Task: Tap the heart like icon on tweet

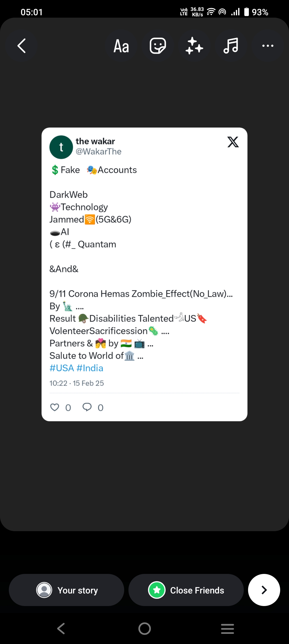Action: pos(55,407)
